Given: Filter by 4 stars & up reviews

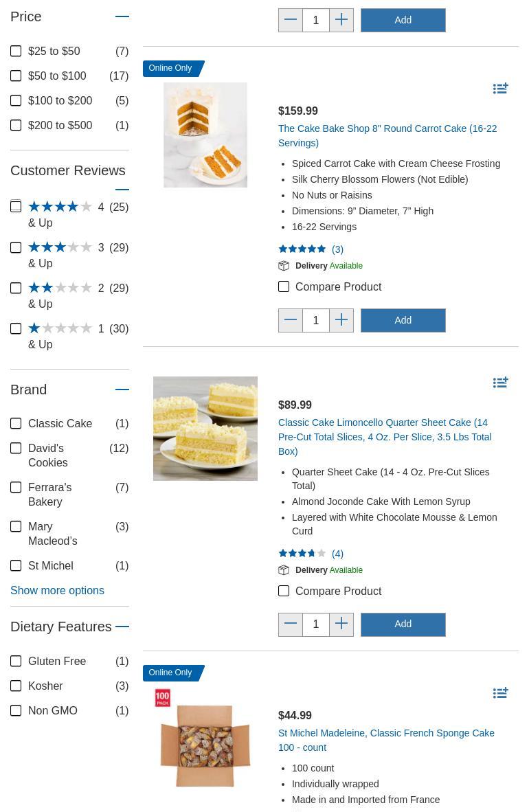Looking at the screenshot, I should (16, 207).
